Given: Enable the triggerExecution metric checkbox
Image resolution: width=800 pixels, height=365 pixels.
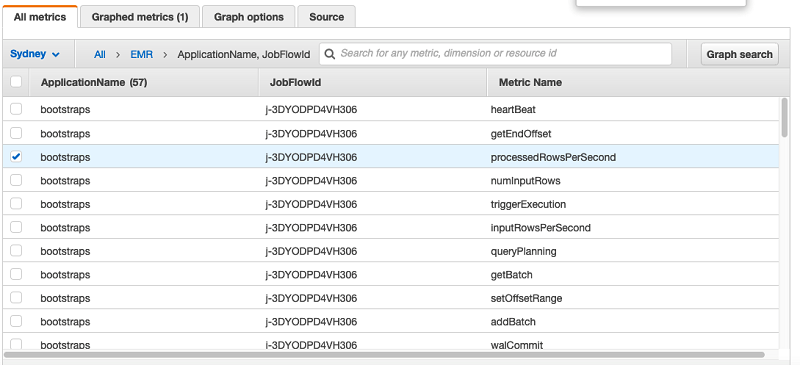Looking at the screenshot, I should (16, 204).
